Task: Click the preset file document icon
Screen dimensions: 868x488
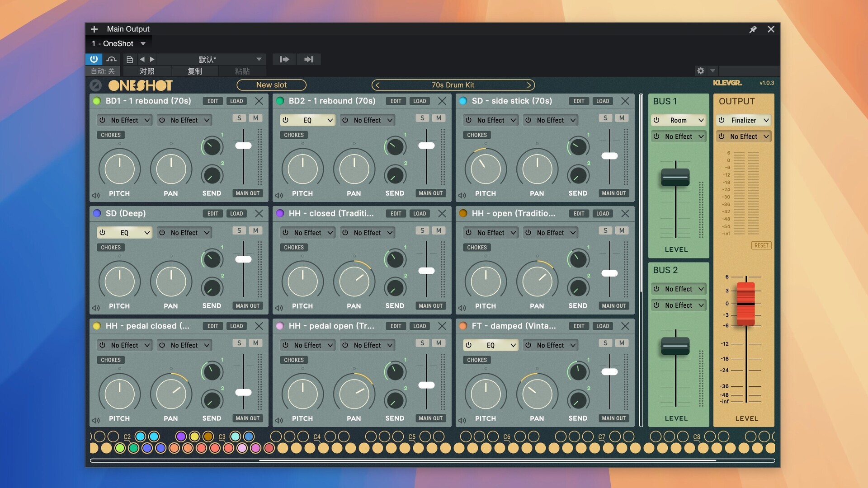Action: click(x=130, y=59)
